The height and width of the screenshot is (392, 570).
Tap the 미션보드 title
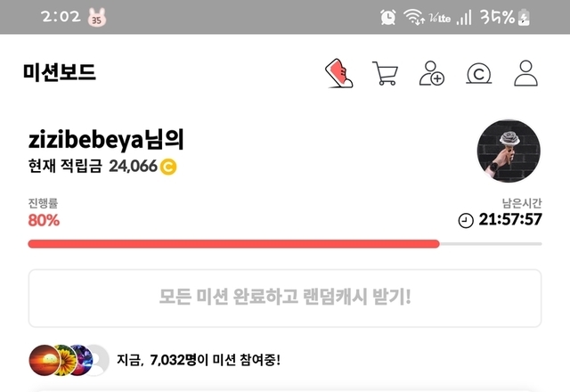pyautogui.click(x=60, y=72)
